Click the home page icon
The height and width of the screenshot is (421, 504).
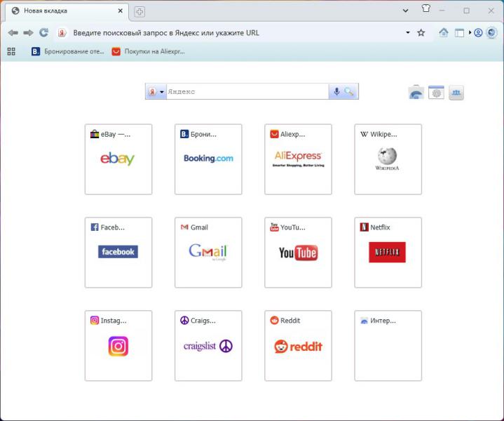[x=443, y=33]
